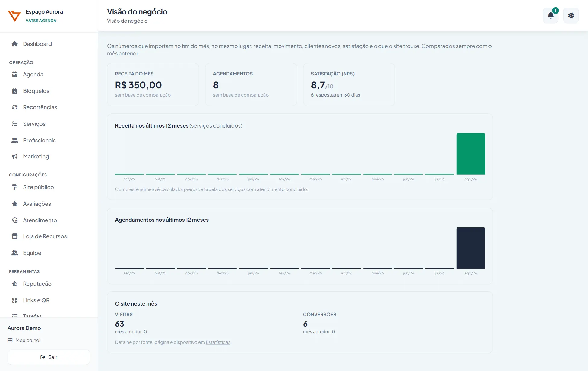This screenshot has height=371, width=588.
Task: Open the Marketing megaphone icon
Action: pos(14,156)
